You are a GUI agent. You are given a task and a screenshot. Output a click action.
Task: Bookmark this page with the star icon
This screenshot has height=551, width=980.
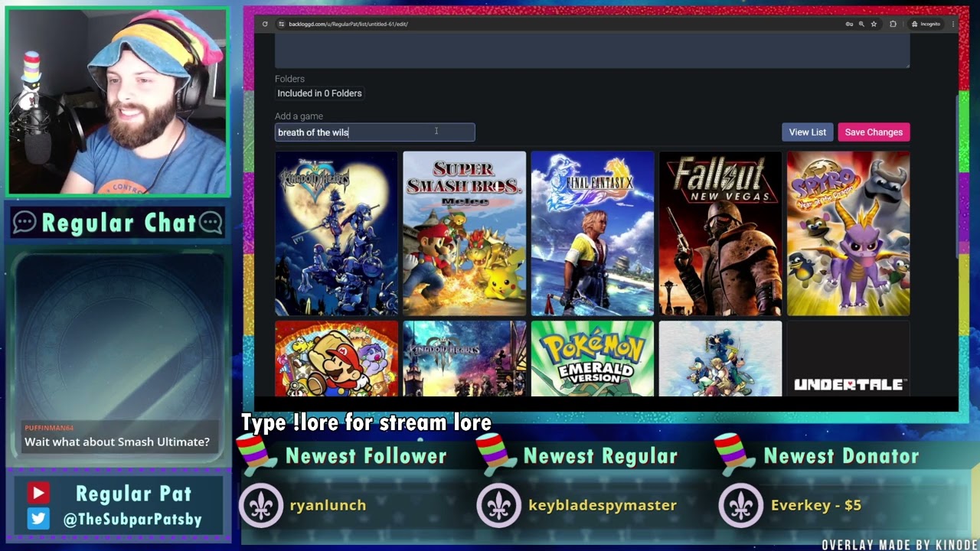pyautogui.click(x=874, y=24)
